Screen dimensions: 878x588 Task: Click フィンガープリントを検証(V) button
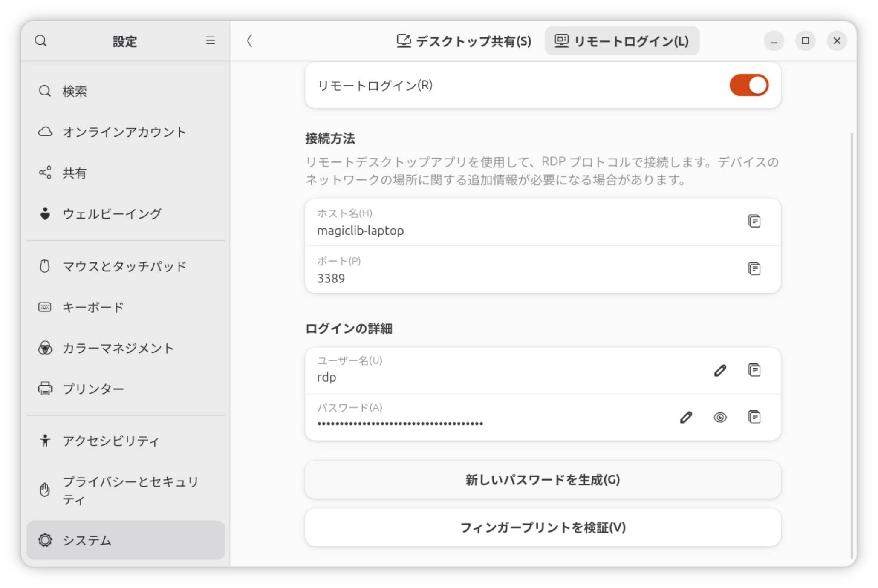pos(543,527)
